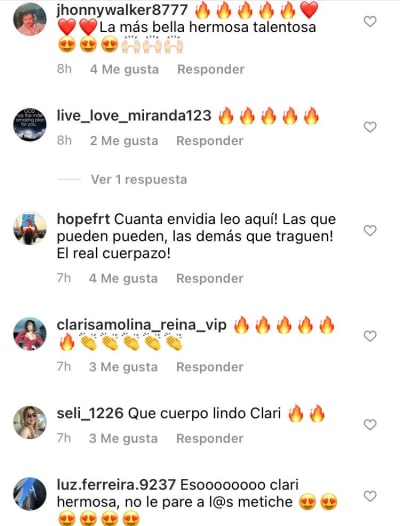Tap heart beside clarisamolina_reina_vip comment
This screenshot has width=400, height=526.
pos(370,336)
